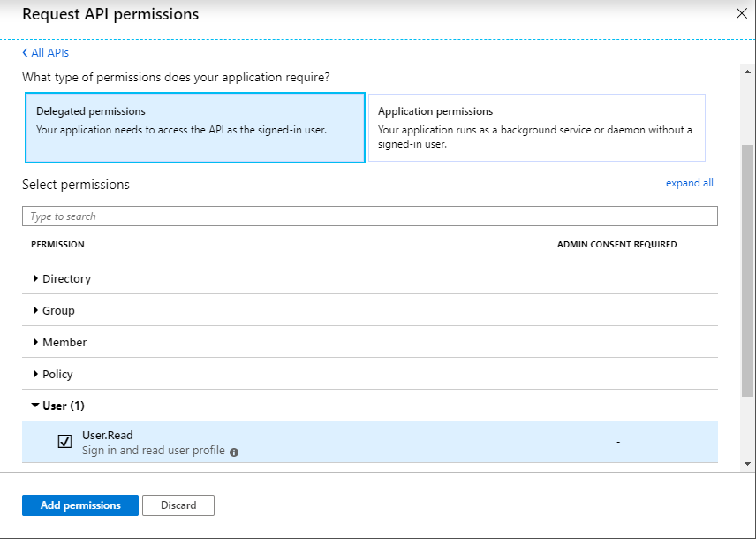Click the back chevron next to All APIs
Viewport: 756px width, 539px height.
pos(26,53)
